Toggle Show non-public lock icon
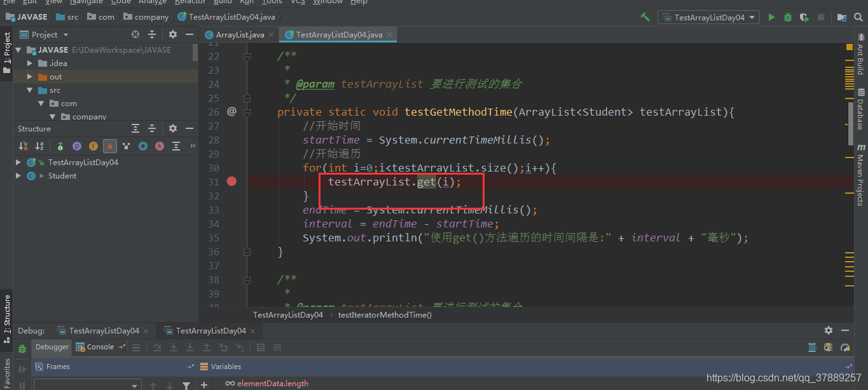This screenshot has height=390, width=868. click(110, 146)
